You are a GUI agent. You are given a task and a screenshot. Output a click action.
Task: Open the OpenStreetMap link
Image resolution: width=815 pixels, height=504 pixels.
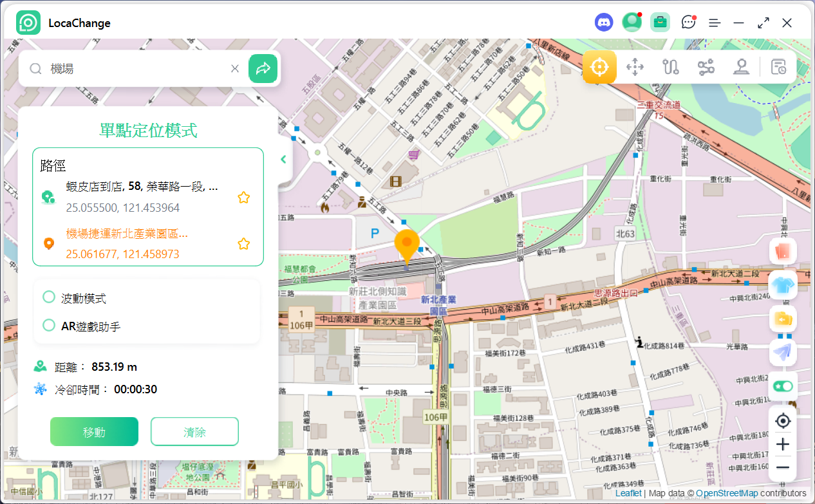726,494
